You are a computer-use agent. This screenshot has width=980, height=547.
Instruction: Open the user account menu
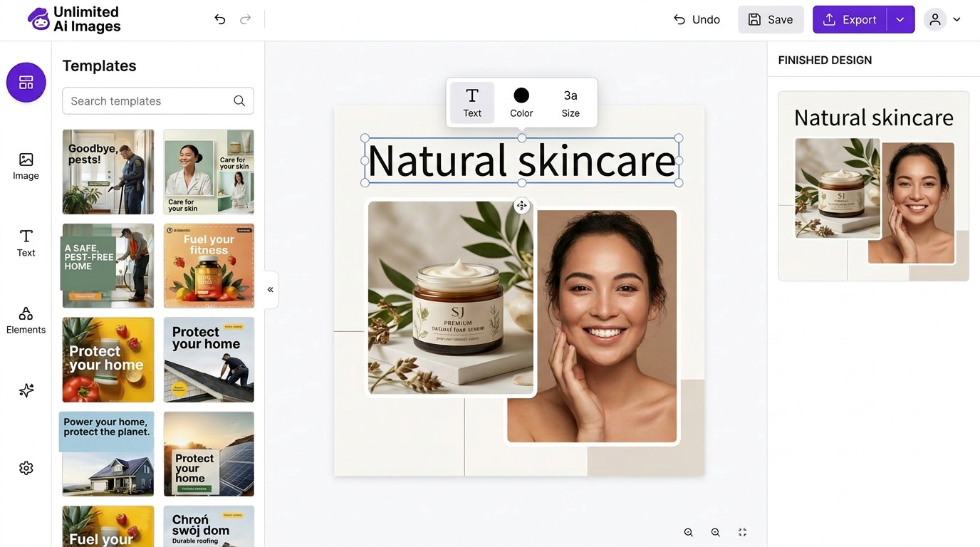point(943,20)
